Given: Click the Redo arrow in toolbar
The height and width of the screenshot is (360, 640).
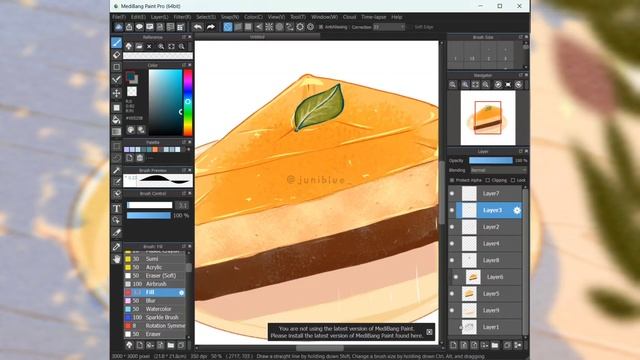Looking at the screenshot, I should coord(211,27).
